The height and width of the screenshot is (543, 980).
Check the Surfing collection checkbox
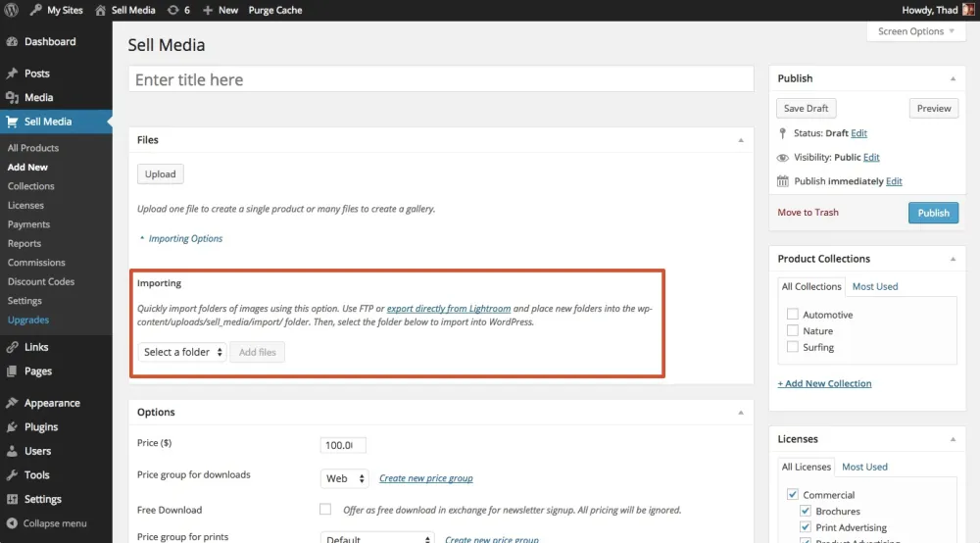pos(793,347)
